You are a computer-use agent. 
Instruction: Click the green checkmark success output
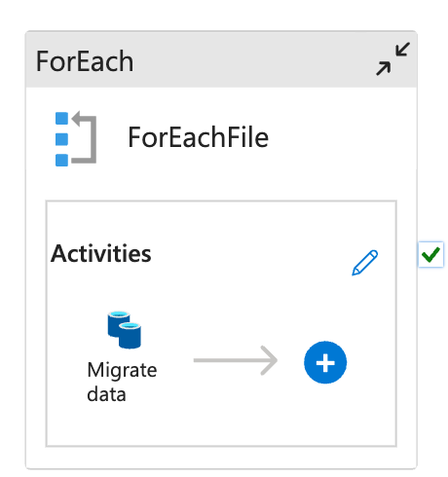430,254
